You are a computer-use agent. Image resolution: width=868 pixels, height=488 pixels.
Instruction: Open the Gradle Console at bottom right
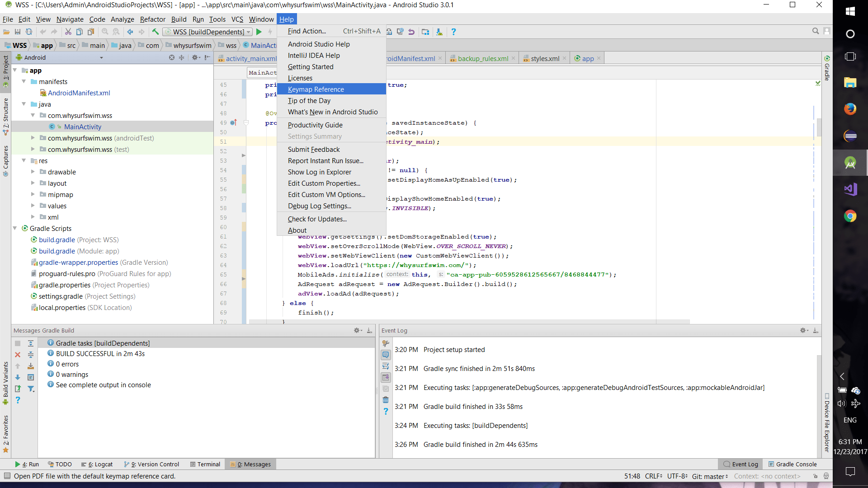click(797, 464)
